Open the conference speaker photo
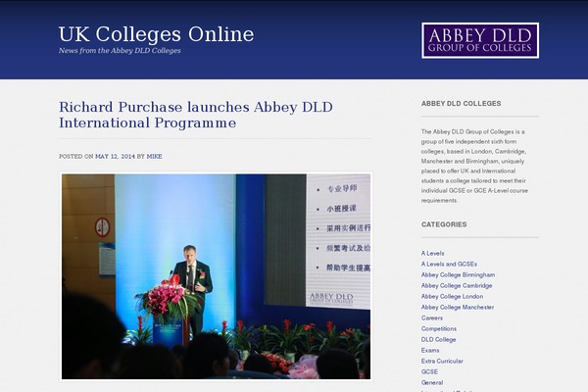The height and width of the screenshot is (392, 588). pos(216,276)
